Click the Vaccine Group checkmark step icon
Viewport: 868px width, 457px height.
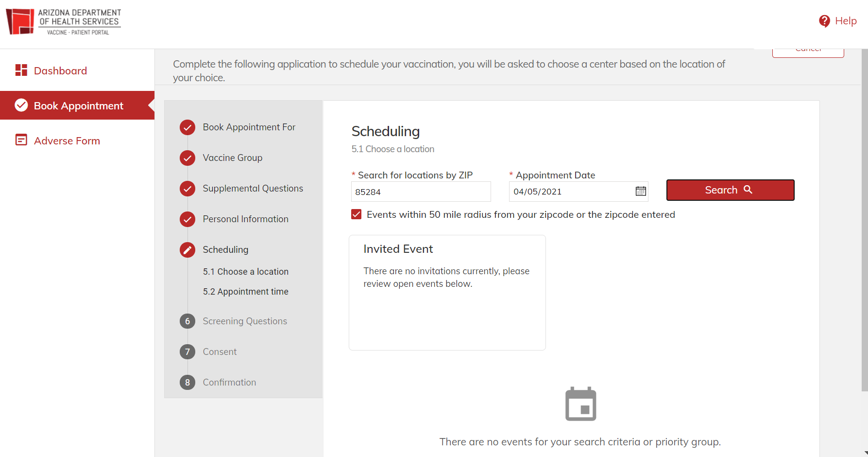click(187, 158)
